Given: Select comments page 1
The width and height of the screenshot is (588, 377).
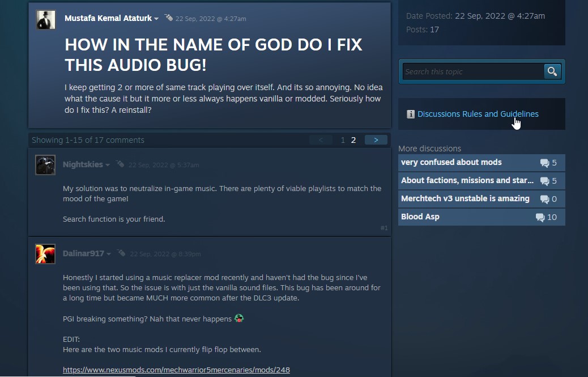Looking at the screenshot, I should coord(343,140).
